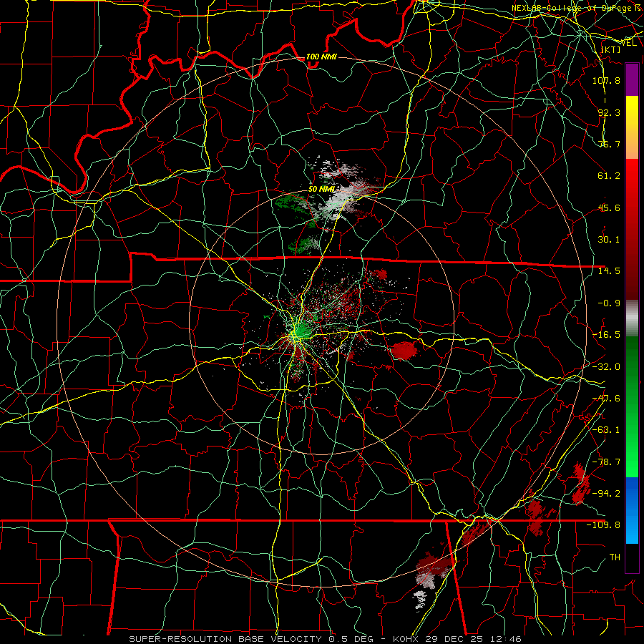Click the -94.2 velocity scale value

(x=606, y=493)
